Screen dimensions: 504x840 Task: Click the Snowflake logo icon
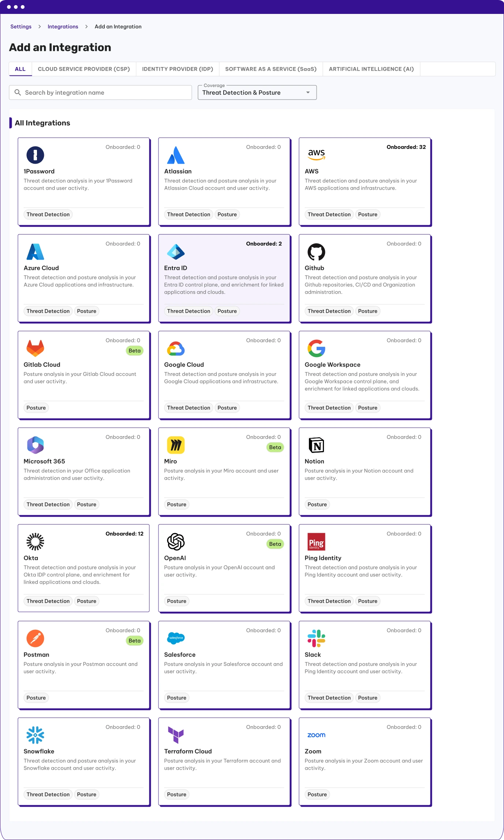tap(35, 735)
